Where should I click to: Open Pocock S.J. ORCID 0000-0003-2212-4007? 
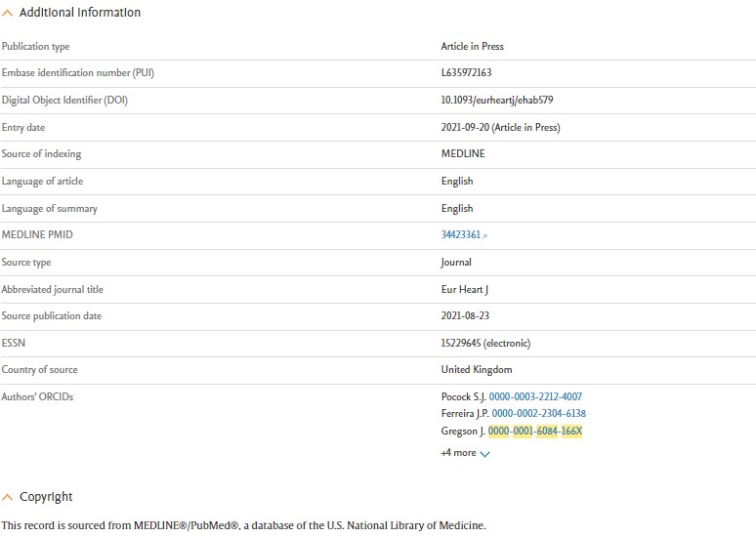535,397
